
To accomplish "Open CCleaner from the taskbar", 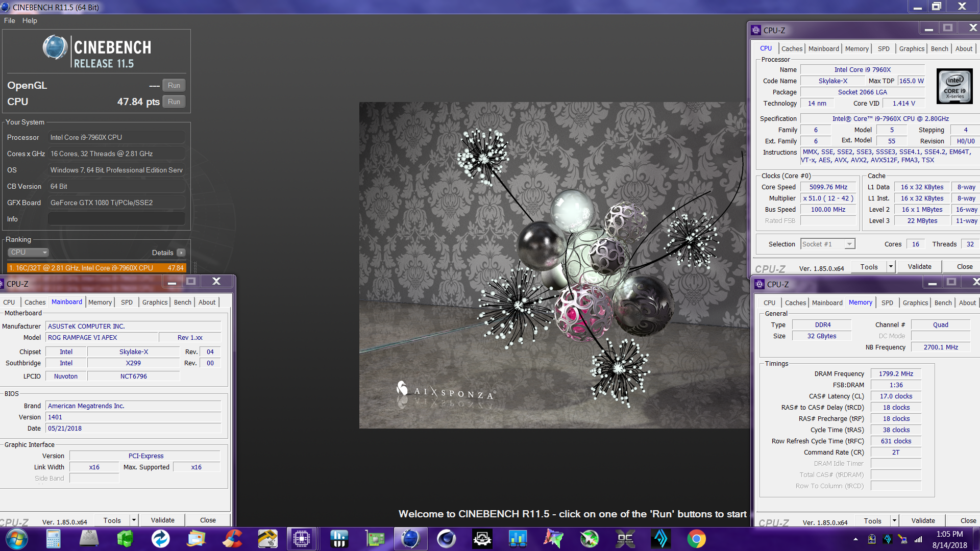I will point(232,539).
